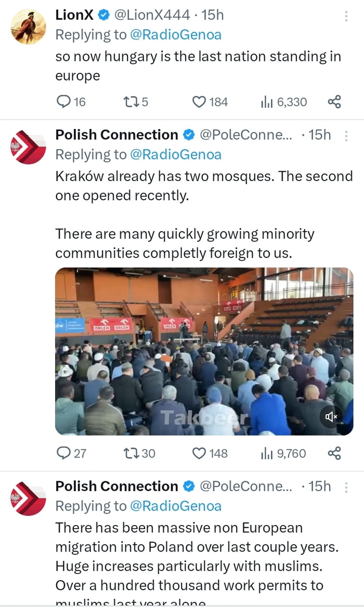The width and height of the screenshot is (364, 615).
Task: Like the Kraków mosques tweet
Action: pos(200,453)
